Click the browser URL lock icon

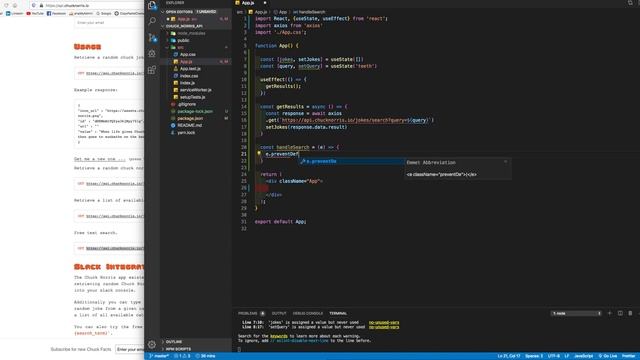click(41, 5)
